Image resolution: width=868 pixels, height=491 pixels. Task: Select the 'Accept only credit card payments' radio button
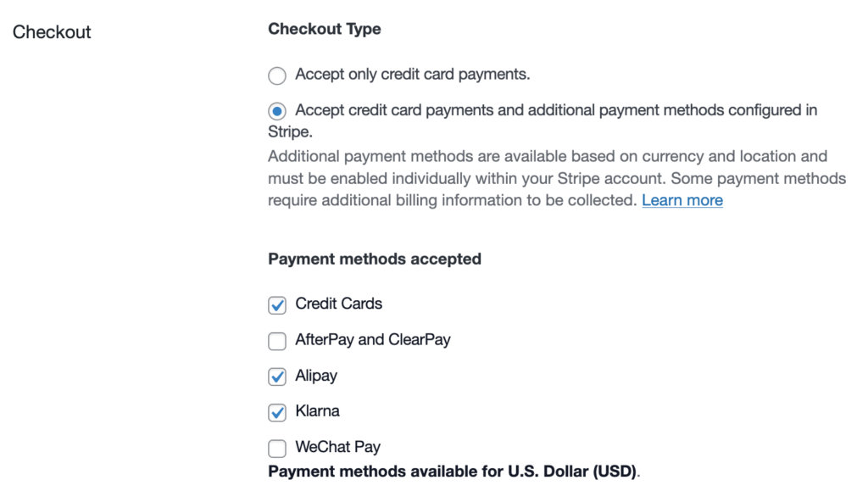coord(277,75)
